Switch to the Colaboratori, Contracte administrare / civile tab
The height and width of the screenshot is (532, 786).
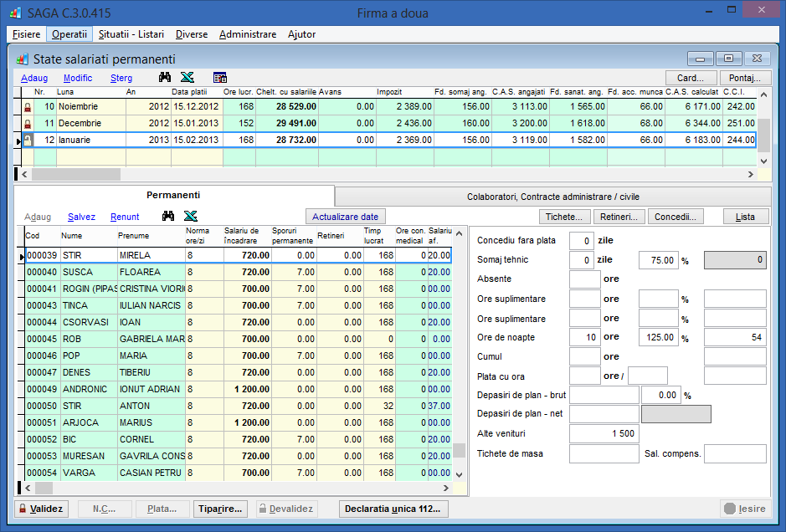point(552,197)
